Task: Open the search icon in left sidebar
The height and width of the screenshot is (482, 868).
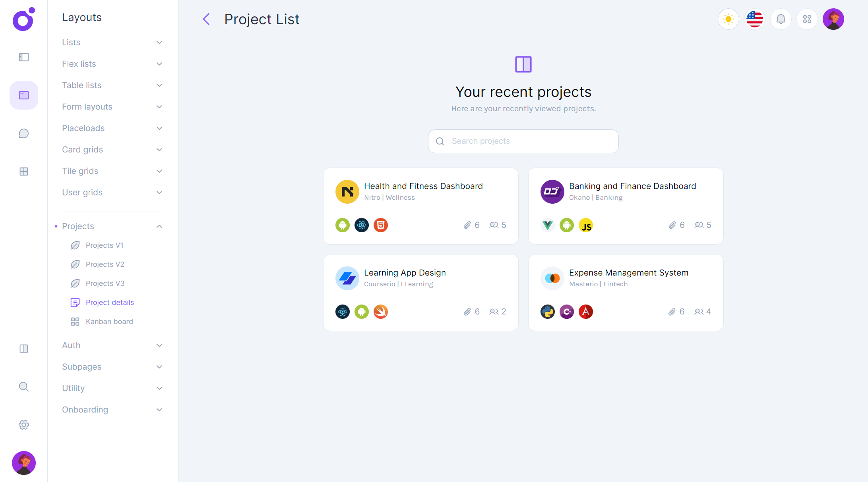Action: click(23, 386)
